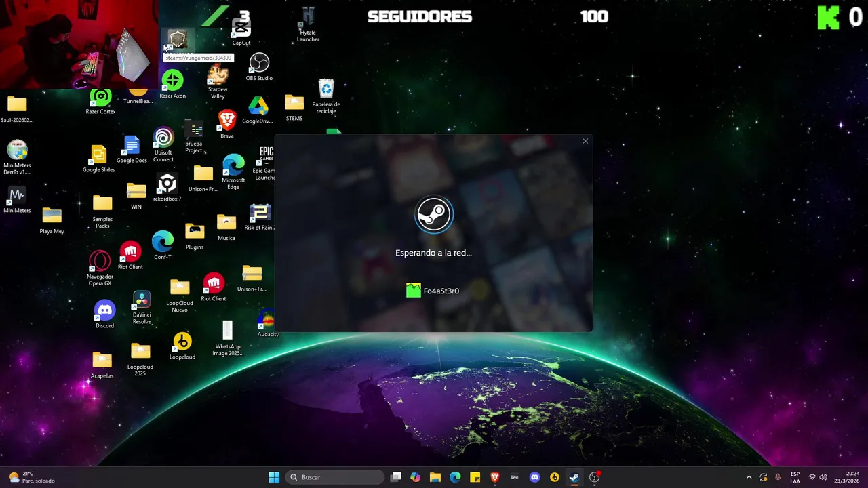Open the Risk of Rain 2 shortcut
The width and height of the screenshot is (868, 488).
pyautogui.click(x=259, y=218)
